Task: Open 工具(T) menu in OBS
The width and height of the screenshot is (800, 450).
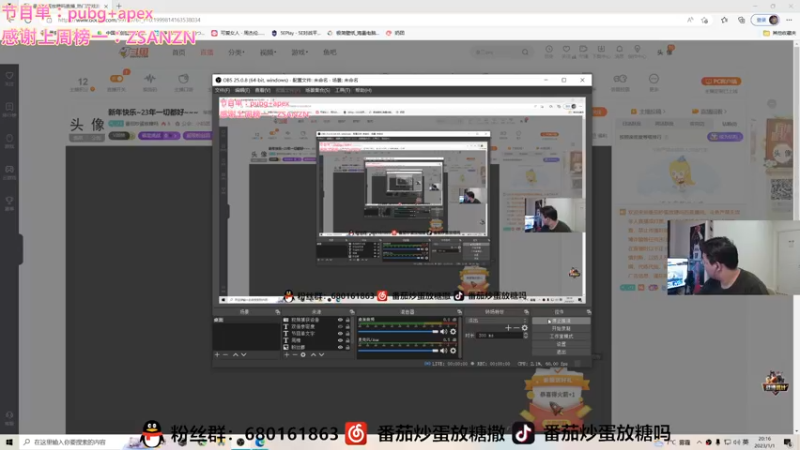Action: [x=342, y=90]
